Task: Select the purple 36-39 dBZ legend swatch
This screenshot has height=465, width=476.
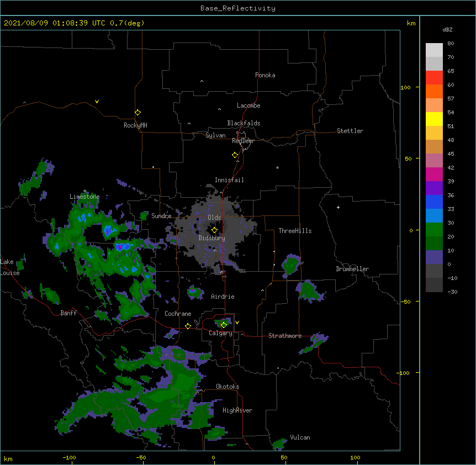Action: point(434,188)
